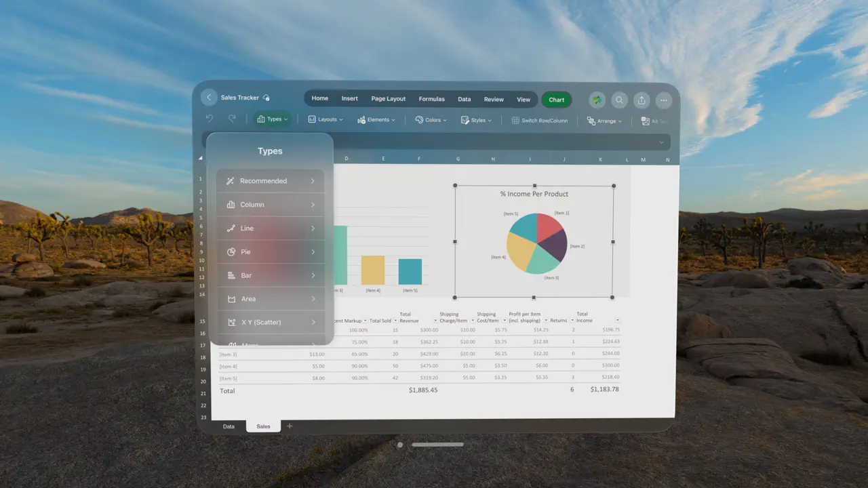Select the Sales sheet tab
This screenshot has height=488, width=868.
pyautogui.click(x=263, y=426)
